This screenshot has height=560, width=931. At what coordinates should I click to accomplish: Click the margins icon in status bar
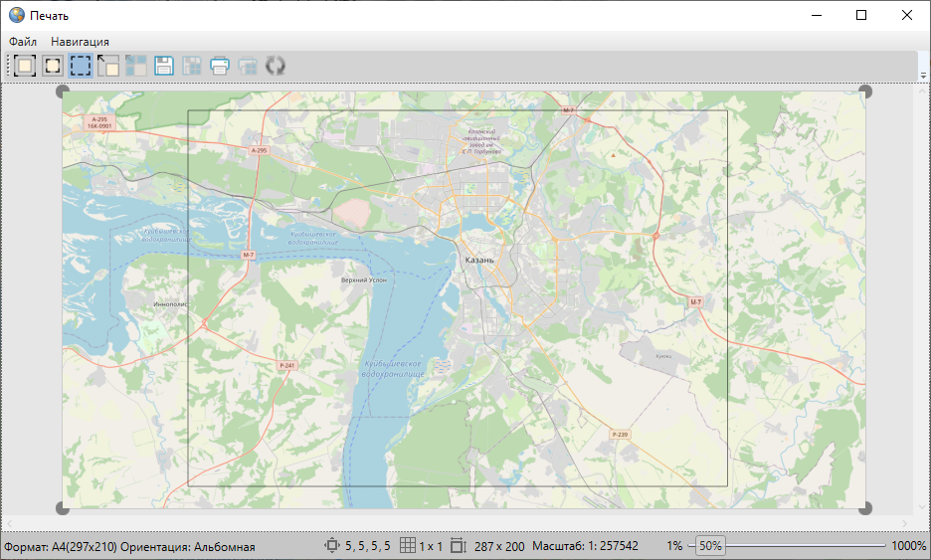(332, 546)
